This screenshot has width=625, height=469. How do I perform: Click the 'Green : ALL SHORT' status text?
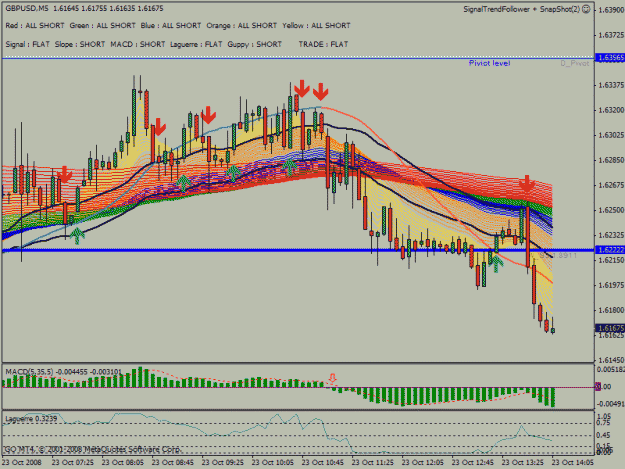pyautogui.click(x=102, y=26)
